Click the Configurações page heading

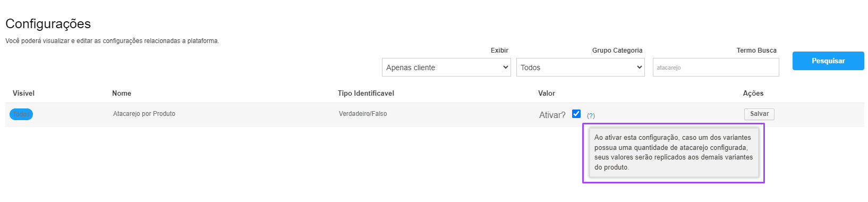tap(48, 24)
